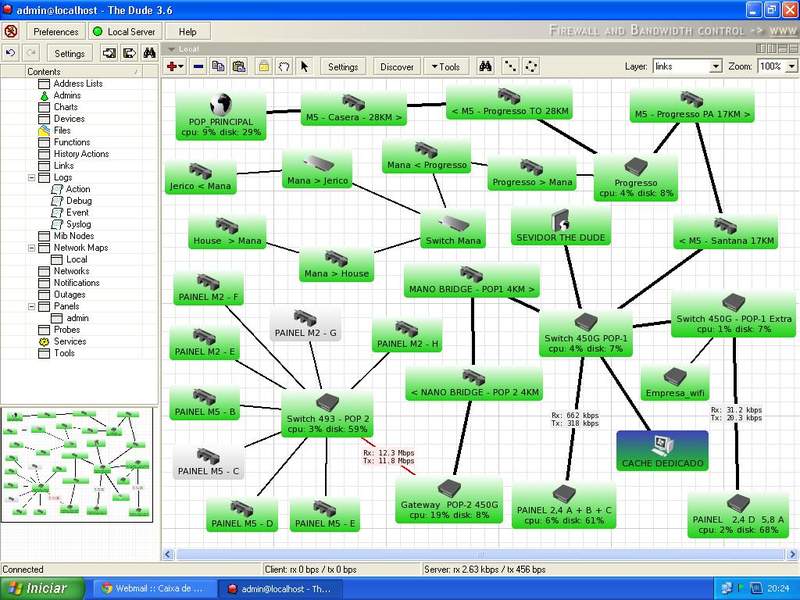Open the Syslog log entry
This screenshot has height=600, width=800.
(79, 224)
